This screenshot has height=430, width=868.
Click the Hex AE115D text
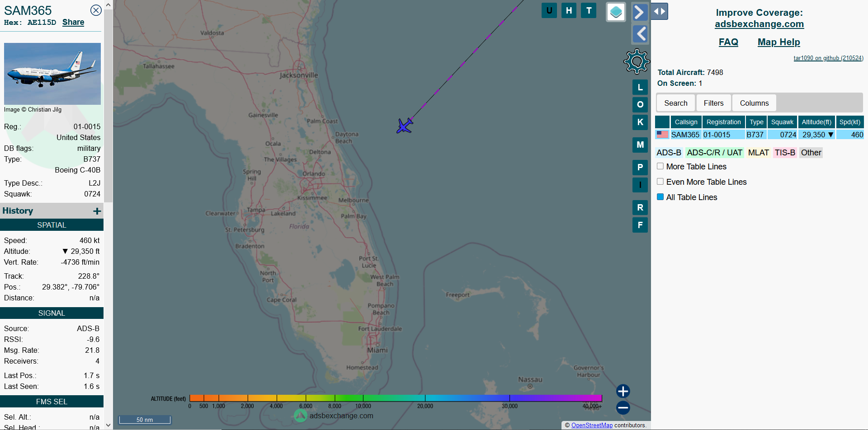pyautogui.click(x=30, y=23)
